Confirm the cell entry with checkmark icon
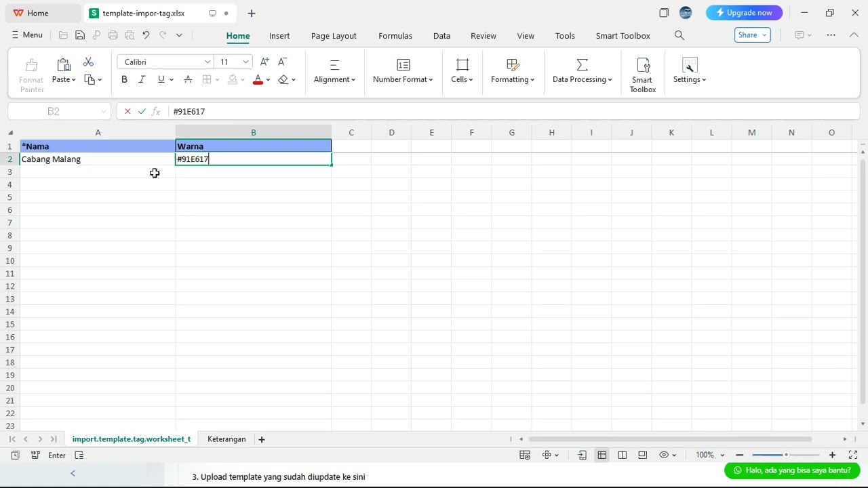This screenshot has width=868, height=488. pyautogui.click(x=142, y=111)
